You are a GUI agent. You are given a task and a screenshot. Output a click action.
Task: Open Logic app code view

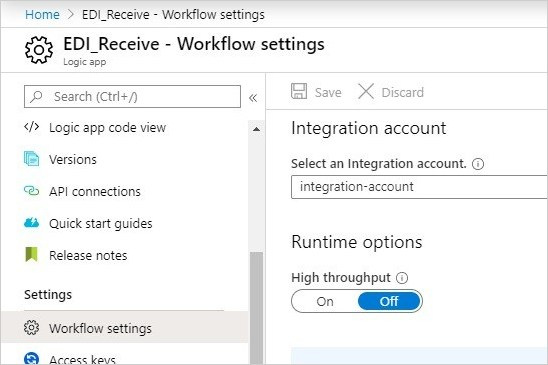point(108,128)
